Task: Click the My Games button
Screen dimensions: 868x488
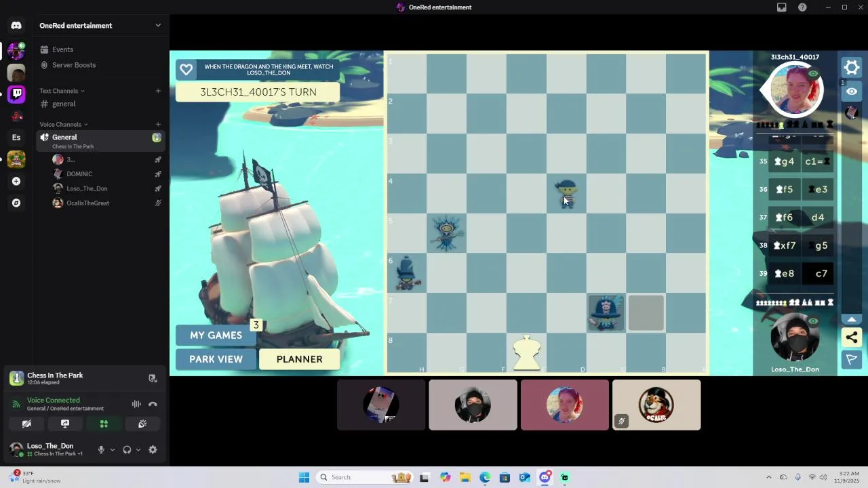Action: point(216,335)
